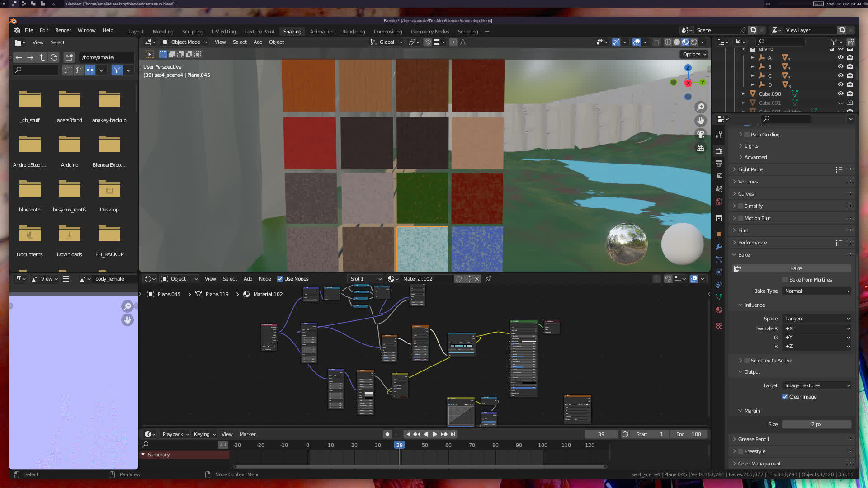Create a new folder in the file browser

(x=69, y=57)
